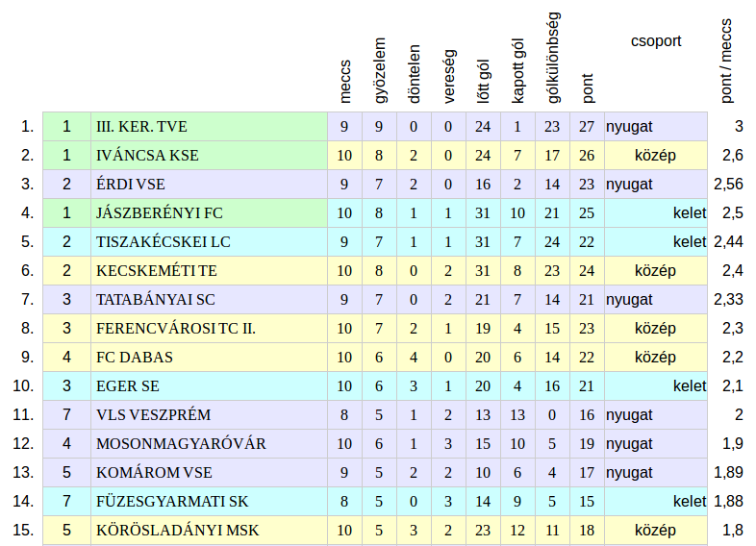Screen dimensions: 756x546
Task: Click the IVÁNCSA KSE team cell
Action: tap(210, 155)
